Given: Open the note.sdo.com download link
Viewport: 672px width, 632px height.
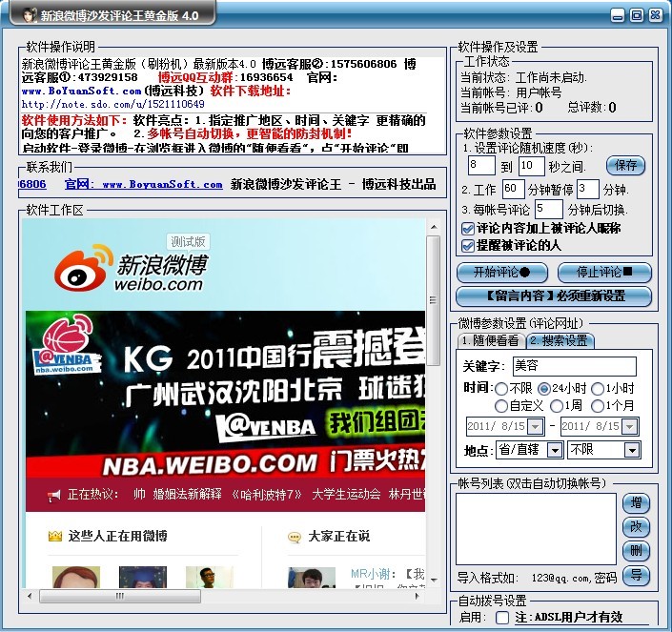Looking at the screenshot, I should 113,104.
